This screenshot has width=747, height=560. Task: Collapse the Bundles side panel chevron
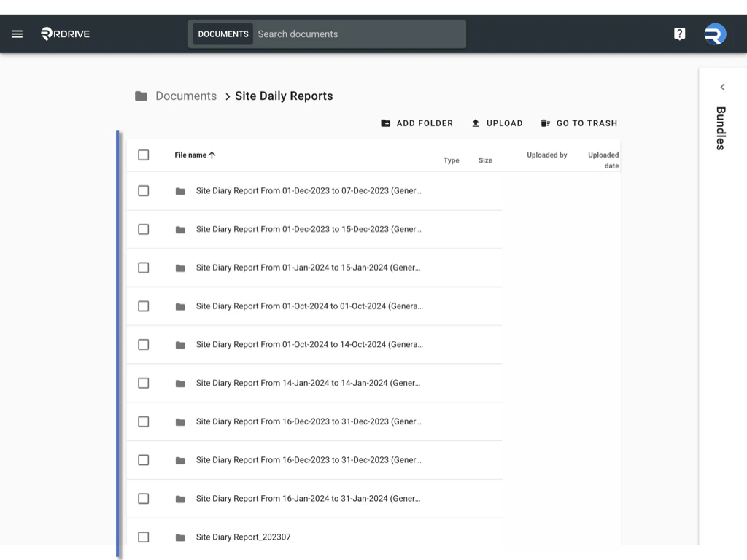click(x=722, y=86)
